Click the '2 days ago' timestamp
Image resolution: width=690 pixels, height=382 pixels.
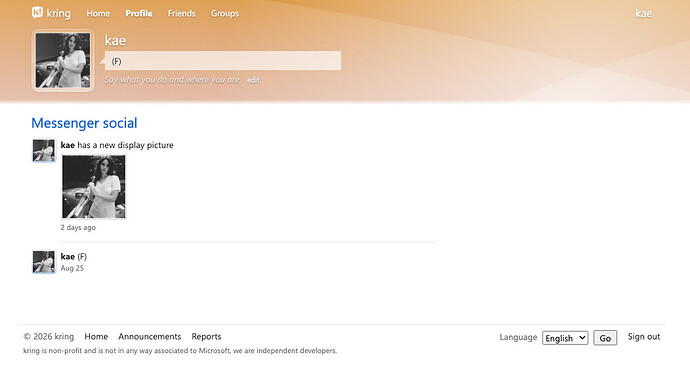[78, 228]
